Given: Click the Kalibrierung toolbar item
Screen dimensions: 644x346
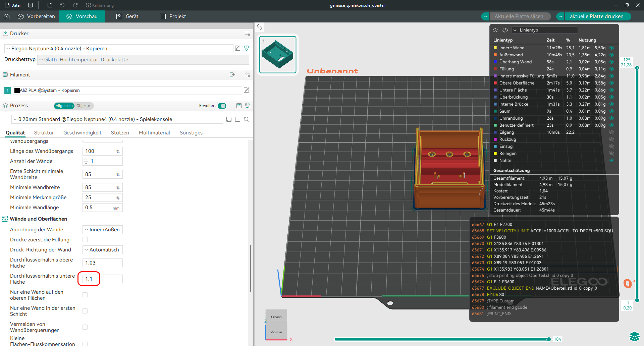Looking at the screenshot, I should 100,5.
